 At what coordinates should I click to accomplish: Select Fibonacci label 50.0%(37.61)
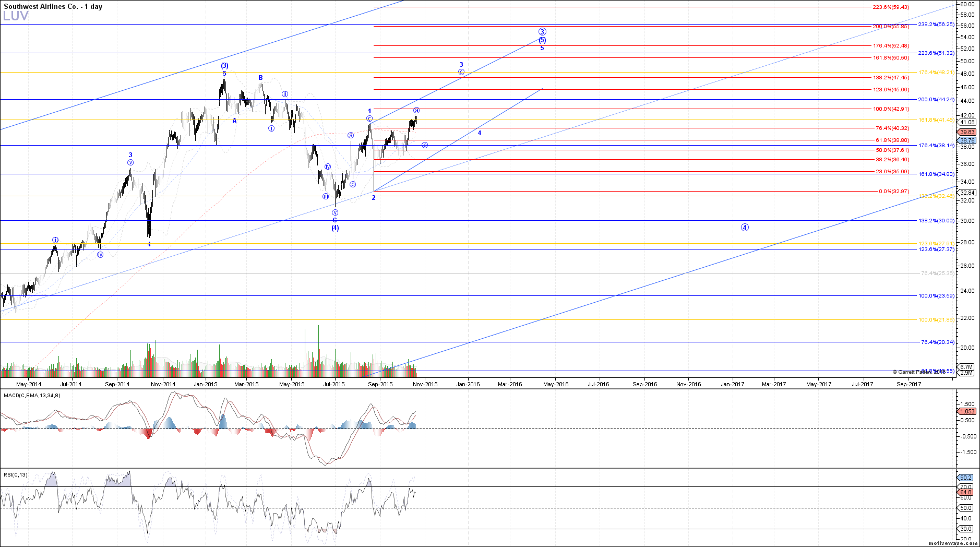[892, 150]
